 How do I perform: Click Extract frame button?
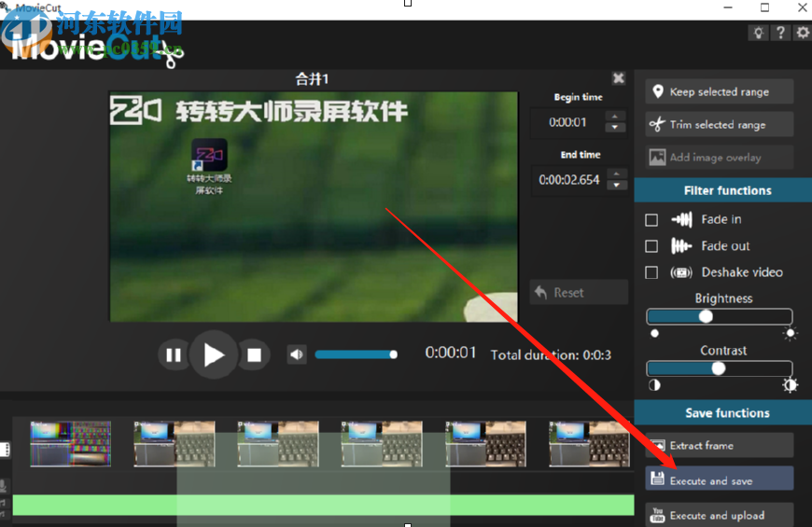click(x=720, y=445)
